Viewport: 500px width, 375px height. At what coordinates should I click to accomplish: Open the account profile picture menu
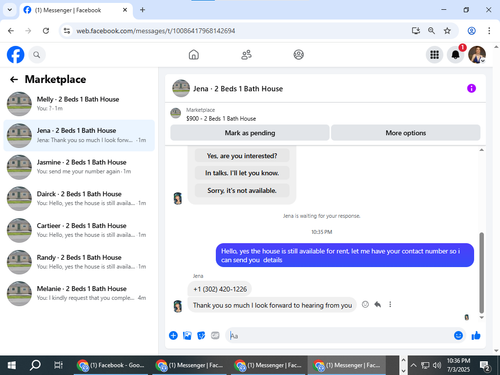[x=477, y=55]
